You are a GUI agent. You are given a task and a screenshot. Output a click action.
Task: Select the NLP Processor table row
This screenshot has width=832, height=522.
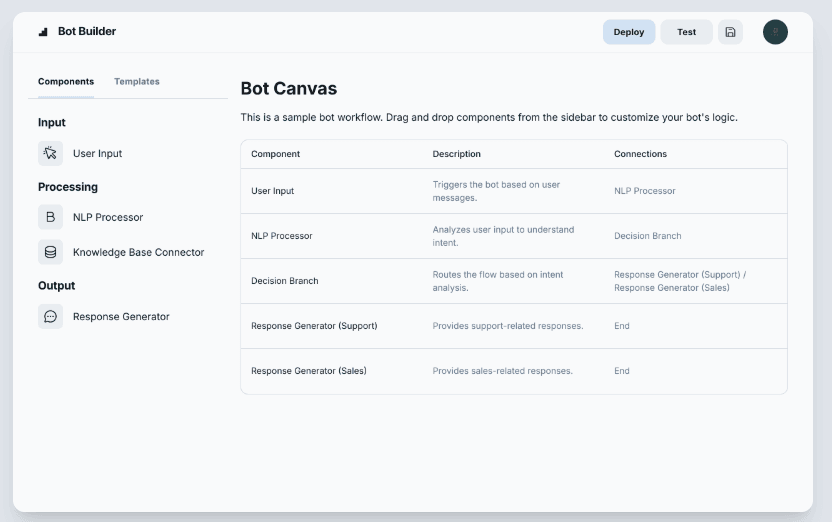point(513,236)
